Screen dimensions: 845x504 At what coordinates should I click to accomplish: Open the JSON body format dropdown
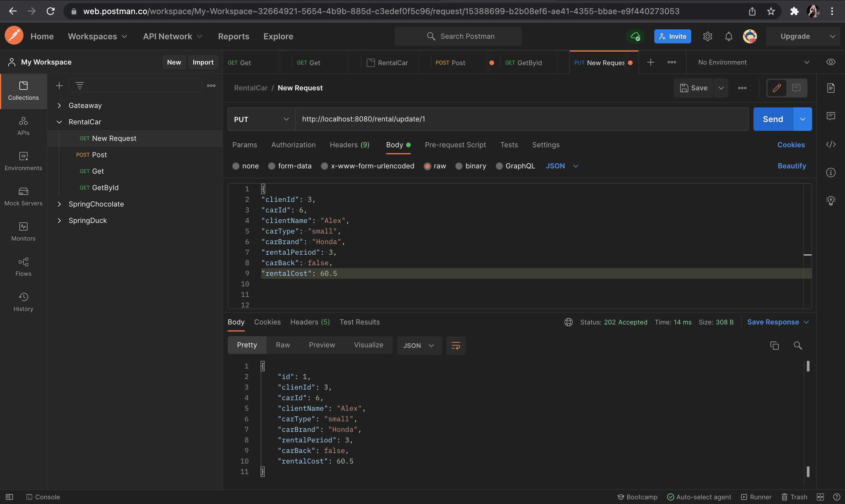click(562, 166)
